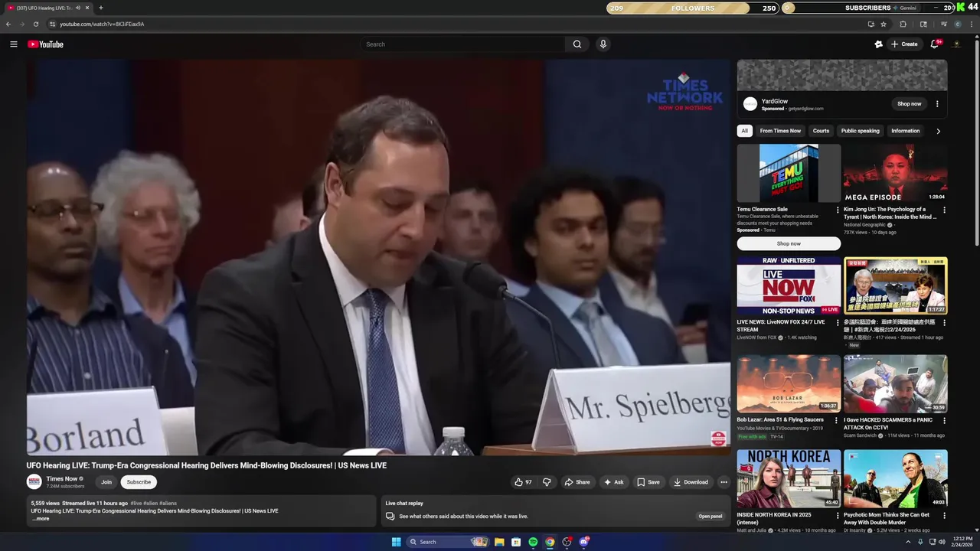Expand description with ...more
This screenshot has width=980, height=551.
(x=41, y=519)
